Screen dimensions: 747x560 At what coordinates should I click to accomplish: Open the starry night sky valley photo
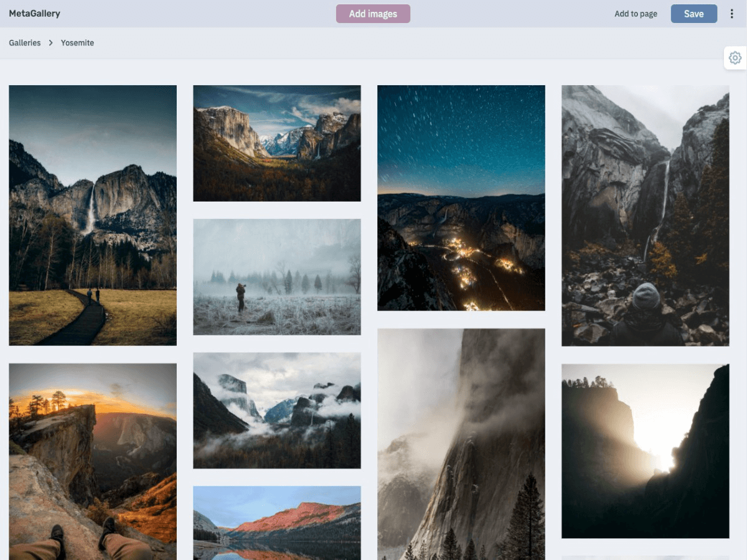tap(461, 198)
